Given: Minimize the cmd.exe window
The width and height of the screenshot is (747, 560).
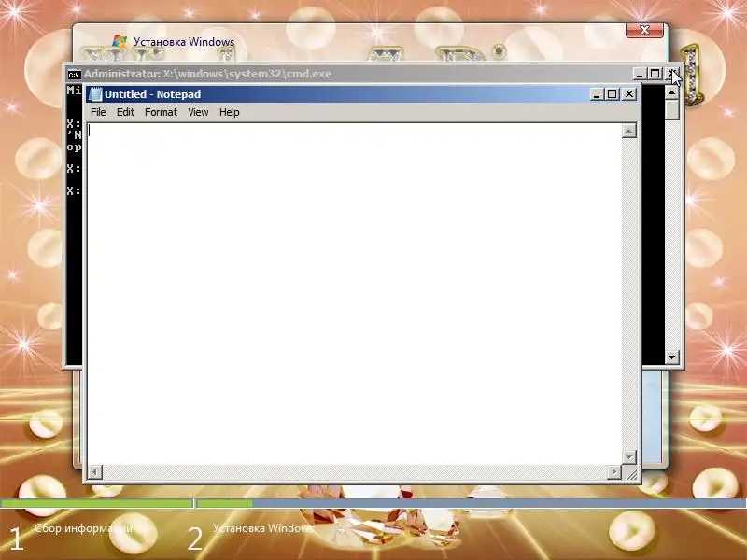Looking at the screenshot, I should (x=640, y=74).
